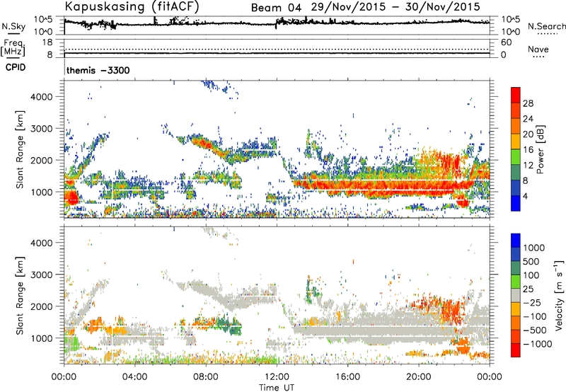Click the gray band of velocity colorbar

[516, 296]
